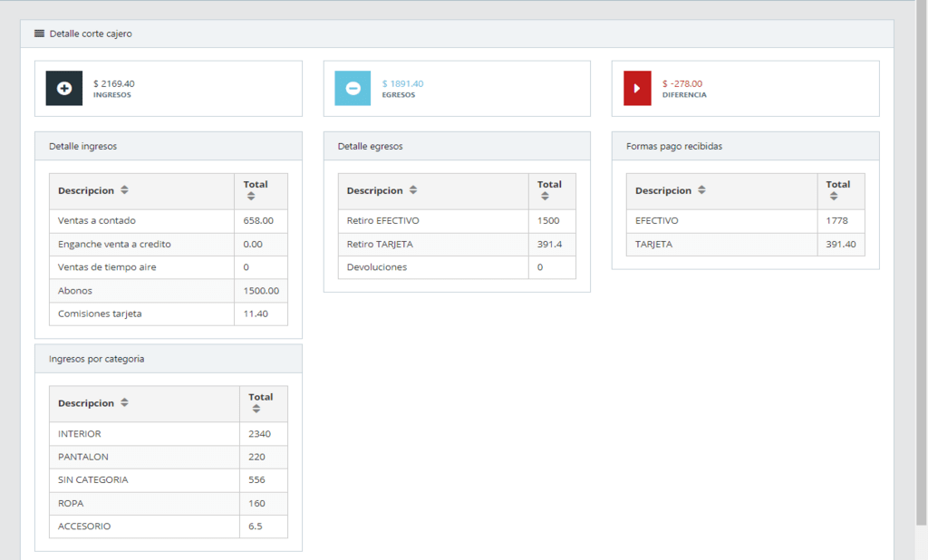Sort Detalle ingresos by Total column
The width and height of the screenshot is (928, 560).
tap(251, 196)
